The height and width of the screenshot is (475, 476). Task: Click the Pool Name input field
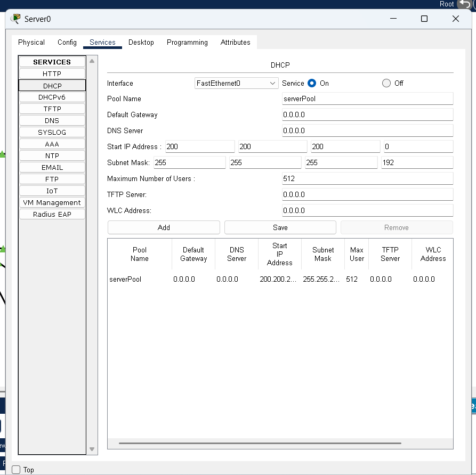[x=367, y=99]
